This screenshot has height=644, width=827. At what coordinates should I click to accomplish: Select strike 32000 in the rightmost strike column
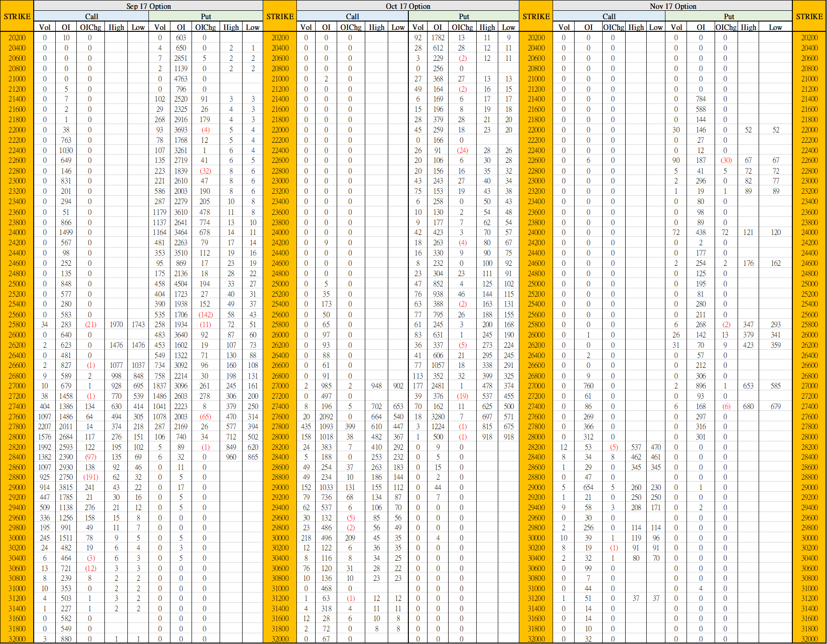click(x=809, y=639)
